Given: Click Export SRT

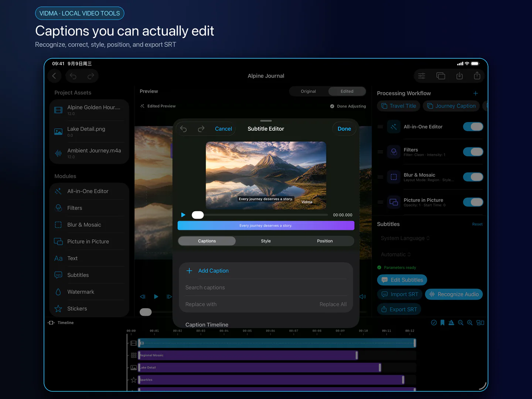Looking at the screenshot, I should pyautogui.click(x=399, y=310).
